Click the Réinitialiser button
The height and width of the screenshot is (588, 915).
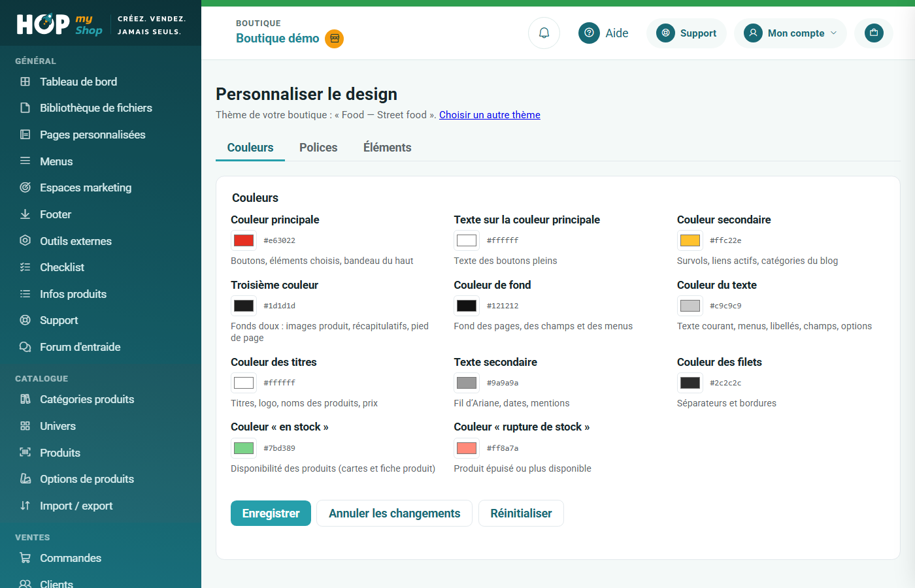pos(521,513)
